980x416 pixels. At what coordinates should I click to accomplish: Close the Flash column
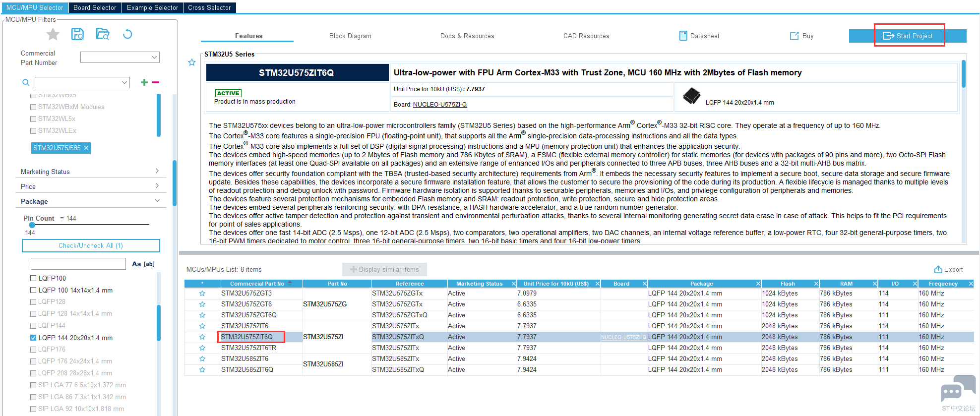coord(816,284)
